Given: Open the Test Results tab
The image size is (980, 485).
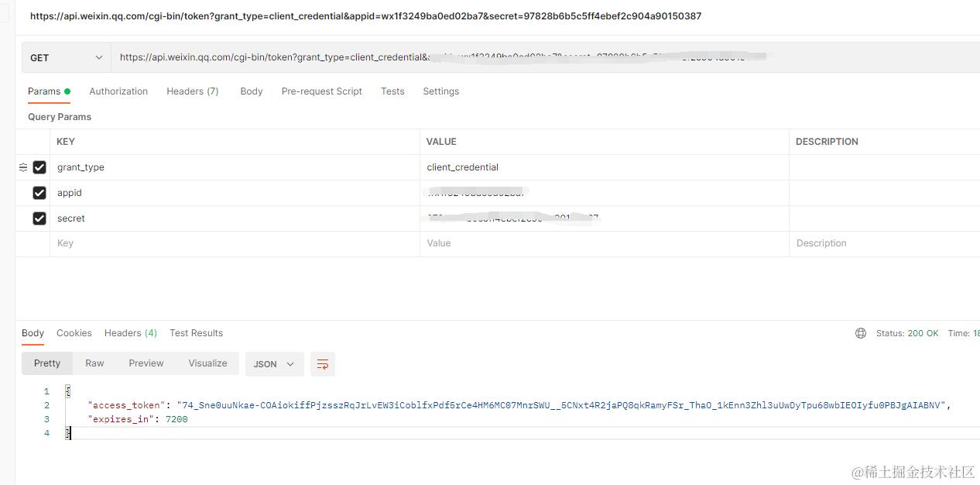Looking at the screenshot, I should pyautogui.click(x=197, y=333).
